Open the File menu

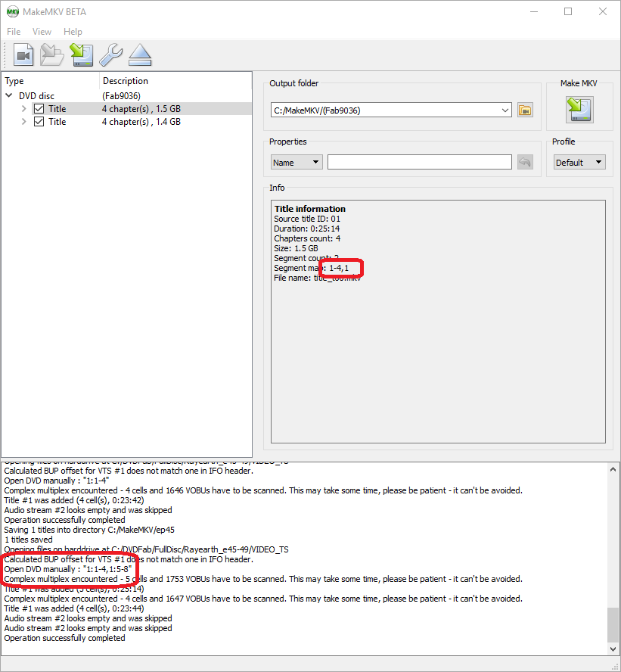click(14, 32)
